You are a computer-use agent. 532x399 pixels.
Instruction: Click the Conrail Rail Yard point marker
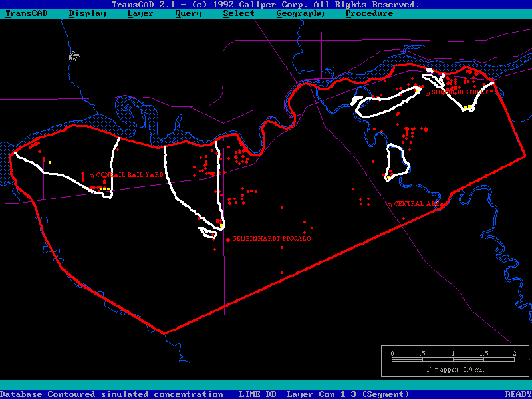(x=92, y=176)
